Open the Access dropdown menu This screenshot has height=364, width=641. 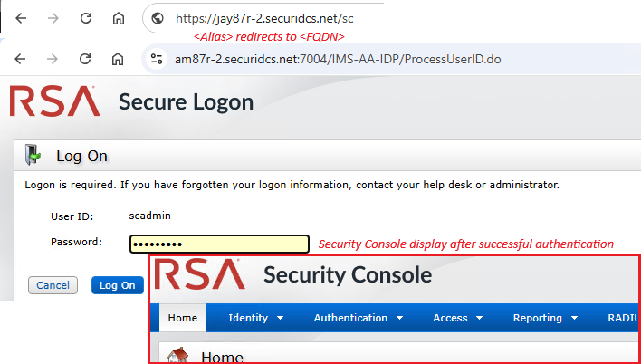pos(457,318)
